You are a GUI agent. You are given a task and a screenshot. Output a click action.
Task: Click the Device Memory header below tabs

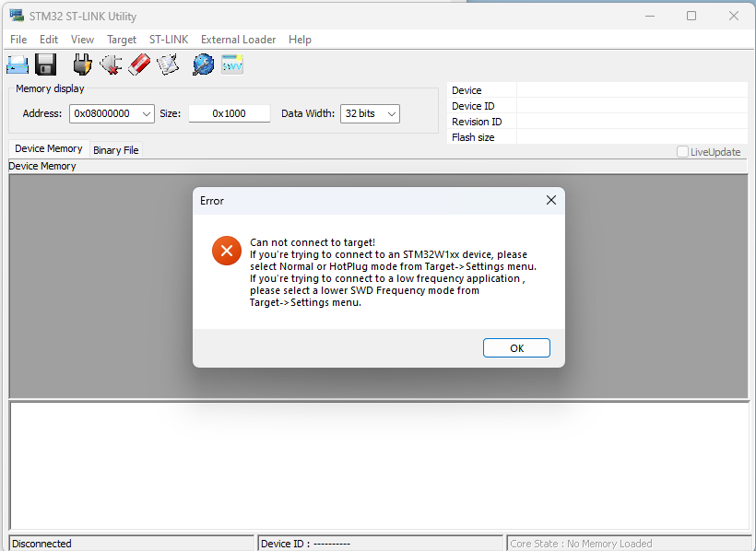(42, 166)
